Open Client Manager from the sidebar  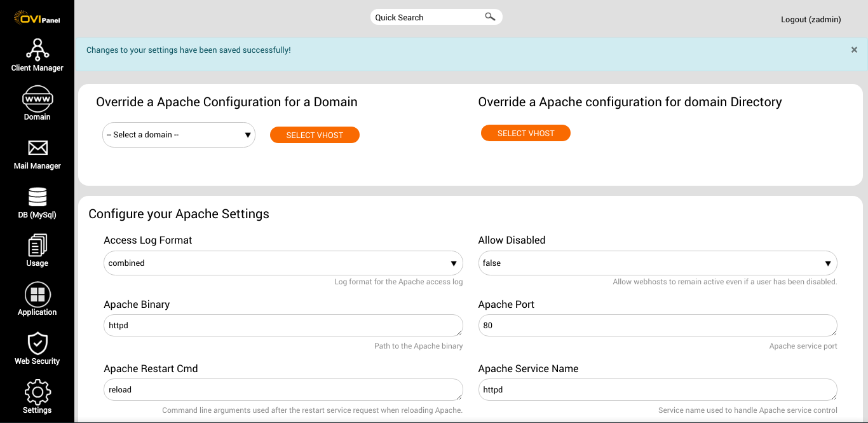pyautogui.click(x=37, y=55)
